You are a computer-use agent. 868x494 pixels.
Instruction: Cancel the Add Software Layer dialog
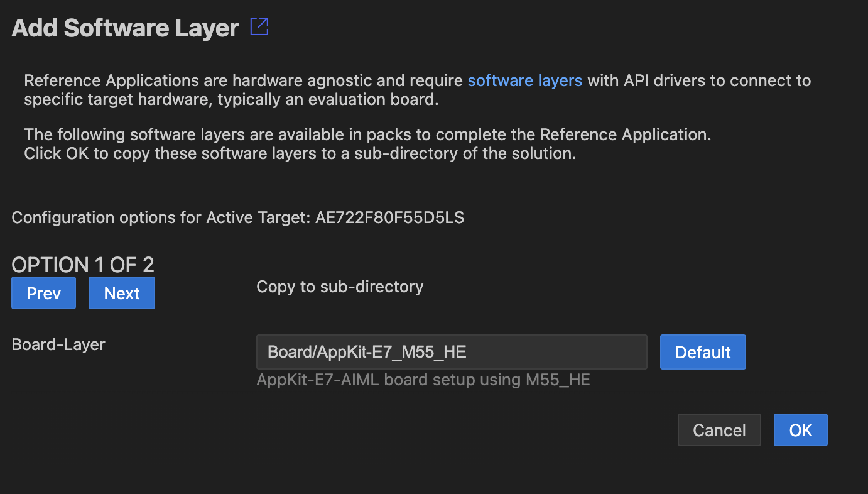(719, 430)
